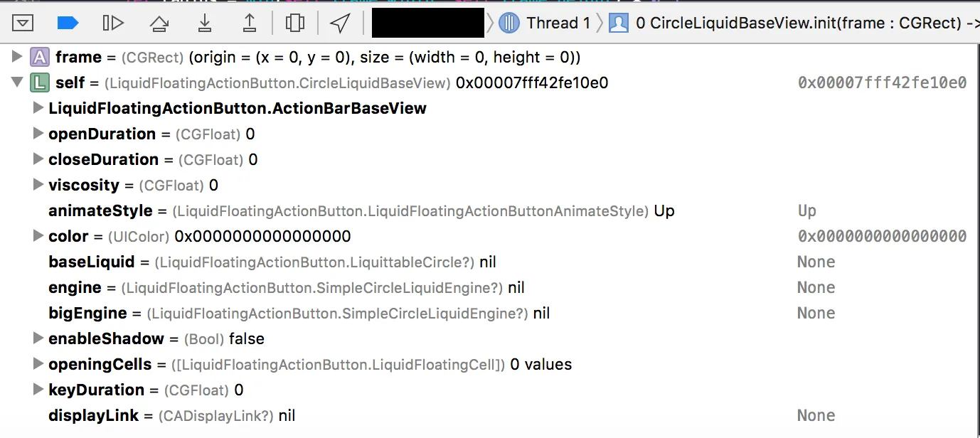The image size is (980, 438).
Task: Step out of current function
Action: point(250,23)
